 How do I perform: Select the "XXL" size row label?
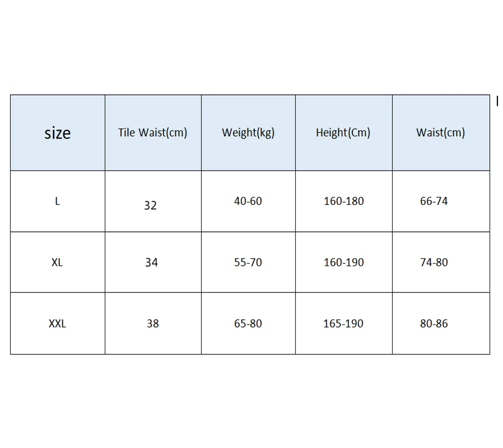[57, 324]
